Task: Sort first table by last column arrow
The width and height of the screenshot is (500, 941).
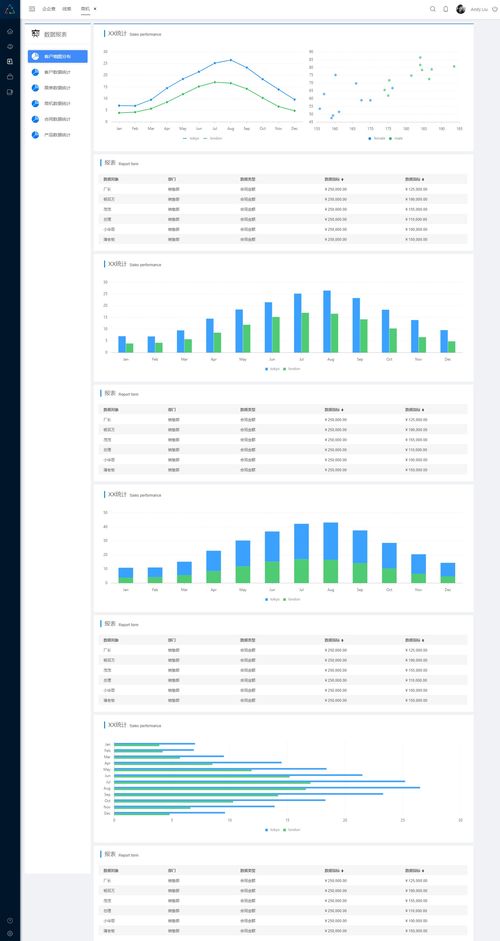Action: (423, 179)
